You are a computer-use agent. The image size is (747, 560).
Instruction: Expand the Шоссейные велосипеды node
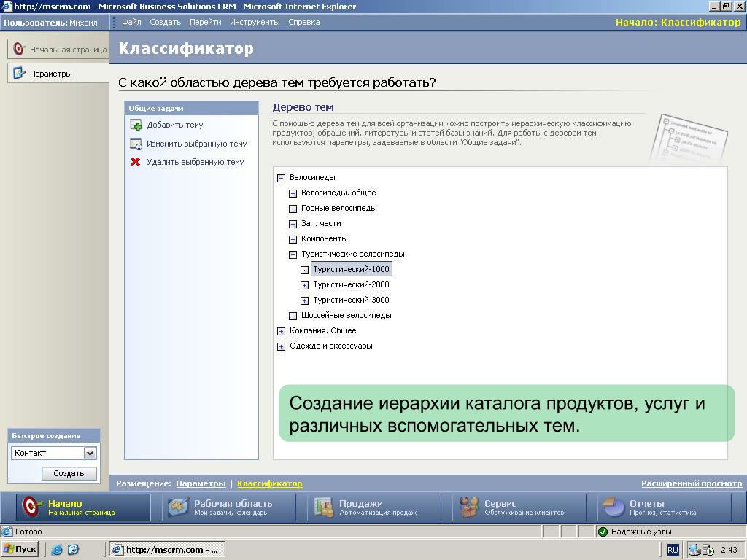(293, 316)
